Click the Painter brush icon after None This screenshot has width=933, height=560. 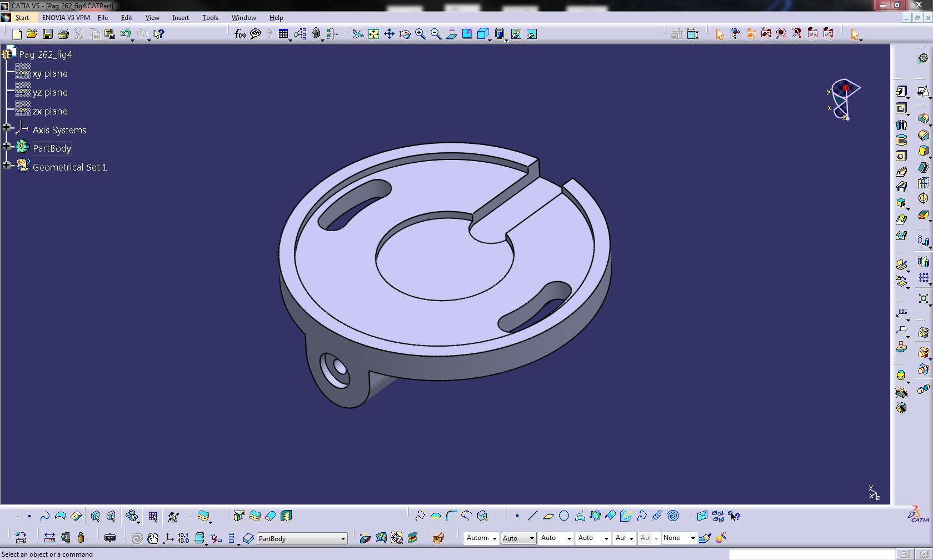click(705, 538)
